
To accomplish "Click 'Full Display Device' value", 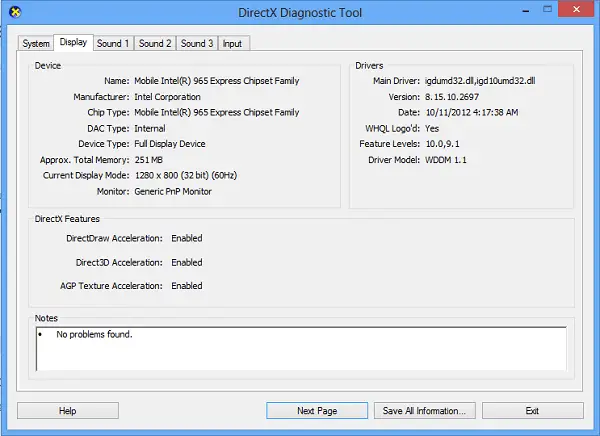I will coord(170,144).
